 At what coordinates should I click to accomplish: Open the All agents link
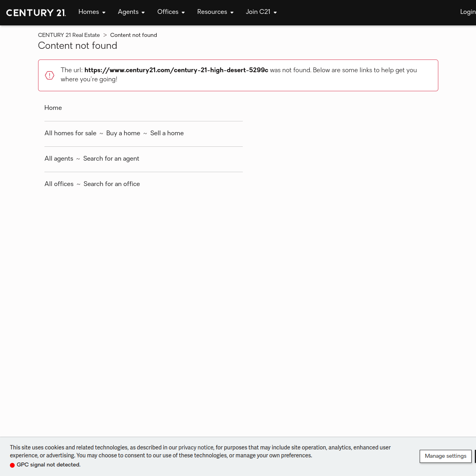59,159
